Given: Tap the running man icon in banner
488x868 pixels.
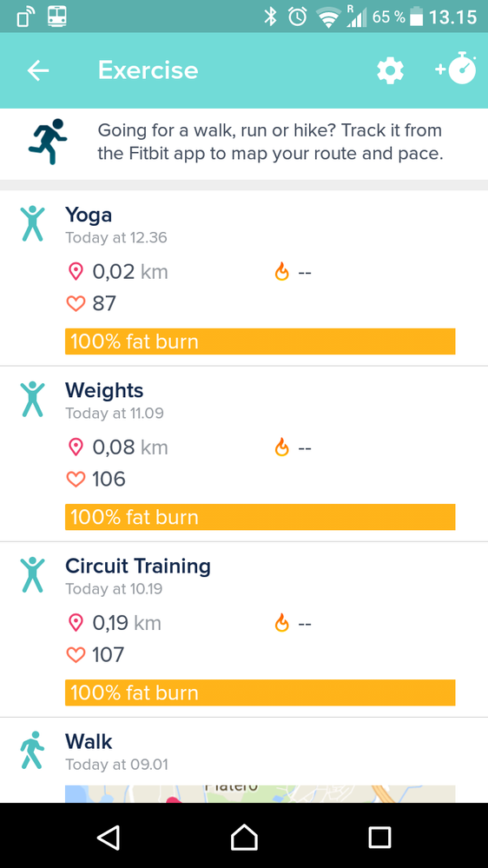Looking at the screenshot, I should [x=48, y=142].
